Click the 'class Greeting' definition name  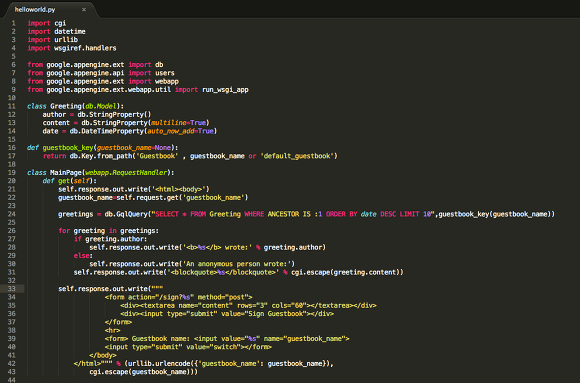tap(66, 106)
